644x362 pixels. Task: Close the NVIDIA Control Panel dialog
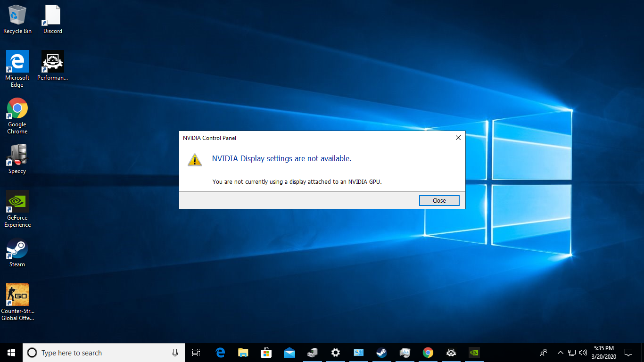pos(439,200)
